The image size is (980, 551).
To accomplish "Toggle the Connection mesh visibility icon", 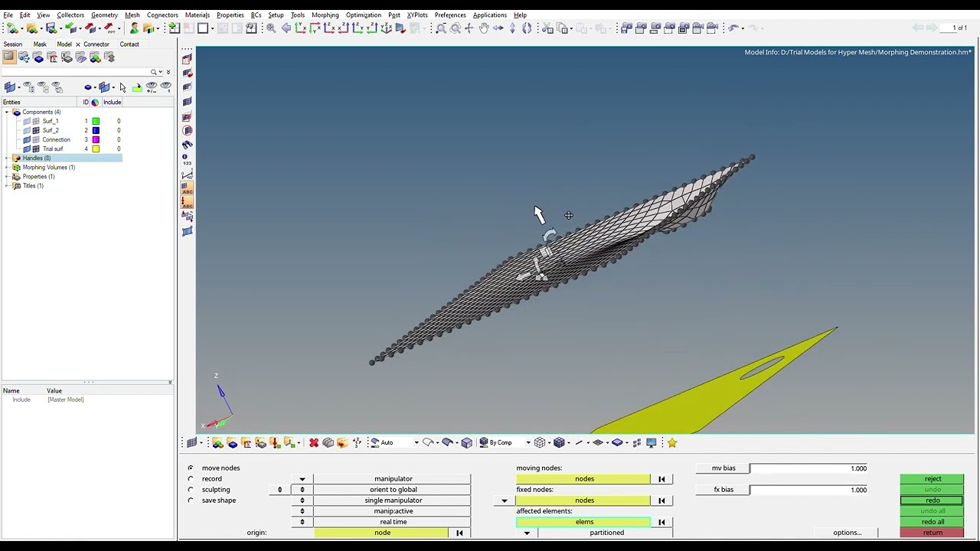I will (x=36, y=139).
